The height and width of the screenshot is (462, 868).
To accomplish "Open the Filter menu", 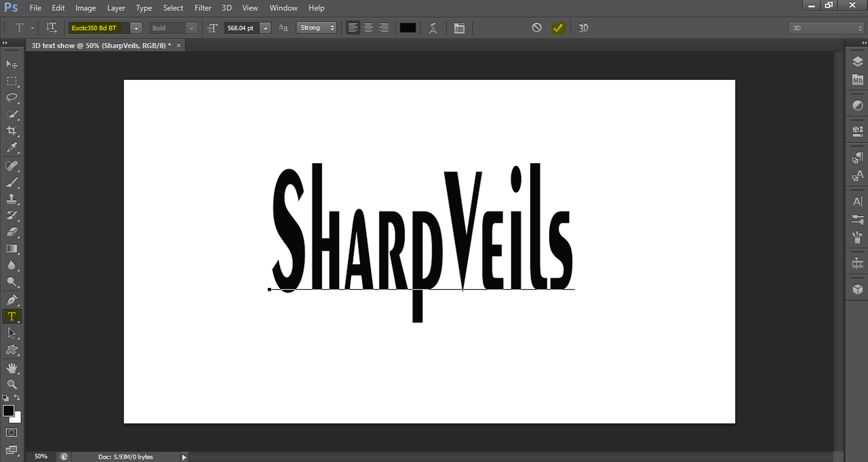I will (203, 7).
